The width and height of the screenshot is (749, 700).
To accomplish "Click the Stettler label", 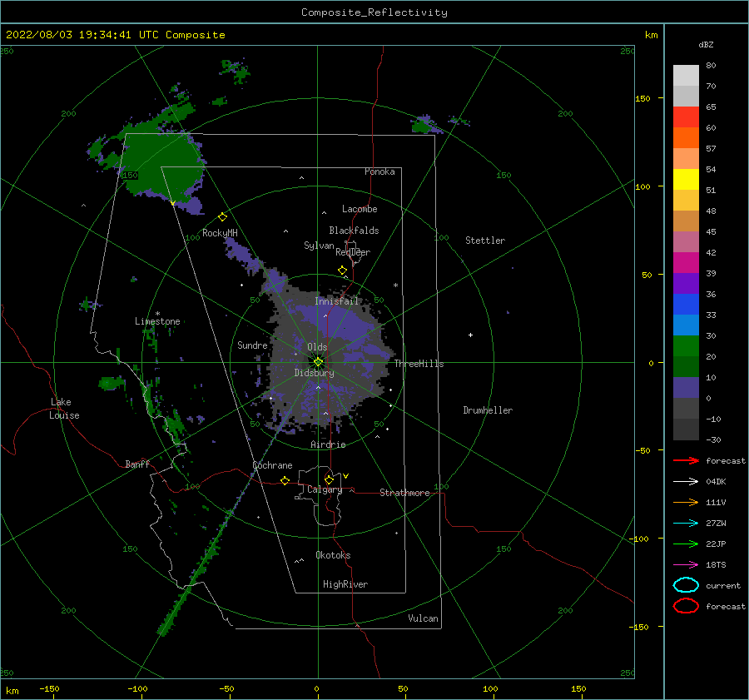I will coord(485,241).
